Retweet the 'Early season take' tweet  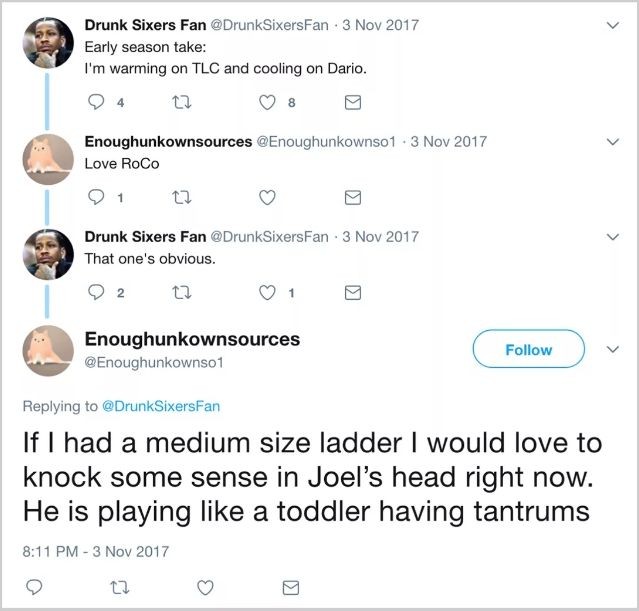coord(181,102)
